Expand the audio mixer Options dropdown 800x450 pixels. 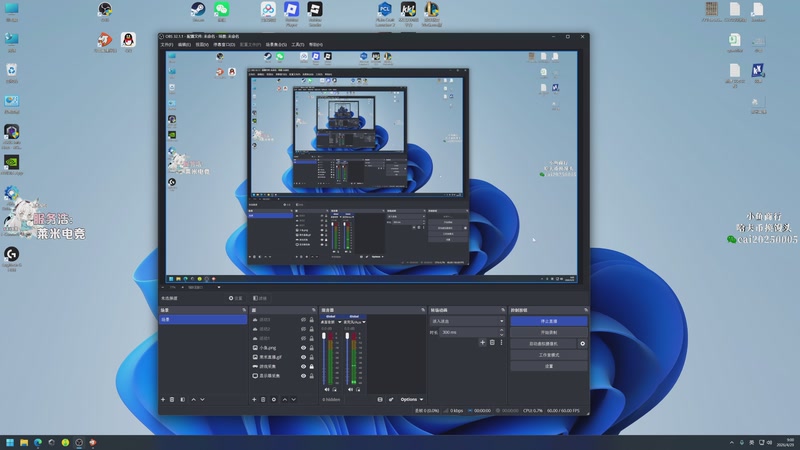coord(411,399)
